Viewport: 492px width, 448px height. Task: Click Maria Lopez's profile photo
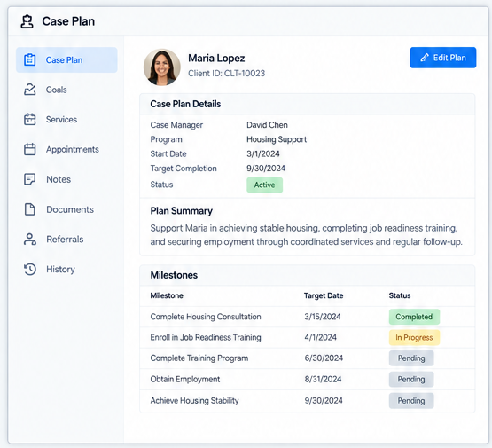(162, 67)
